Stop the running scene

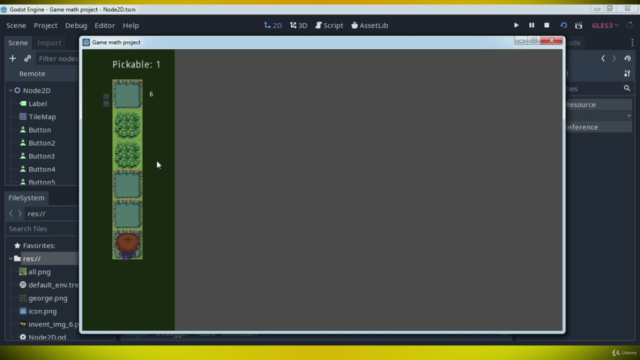click(547, 25)
